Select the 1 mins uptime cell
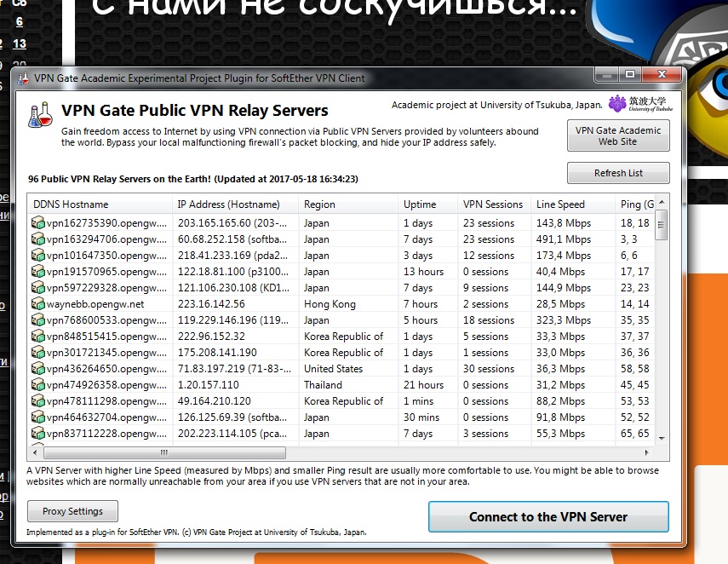 [x=418, y=401]
